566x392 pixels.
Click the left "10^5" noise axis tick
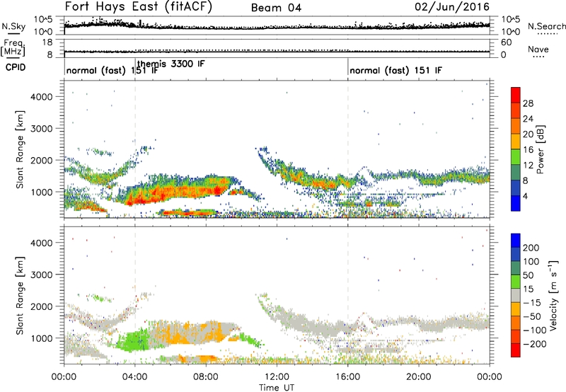[x=43, y=19]
